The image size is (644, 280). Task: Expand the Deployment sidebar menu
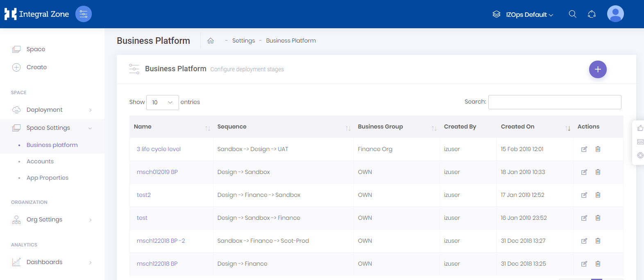click(x=52, y=110)
